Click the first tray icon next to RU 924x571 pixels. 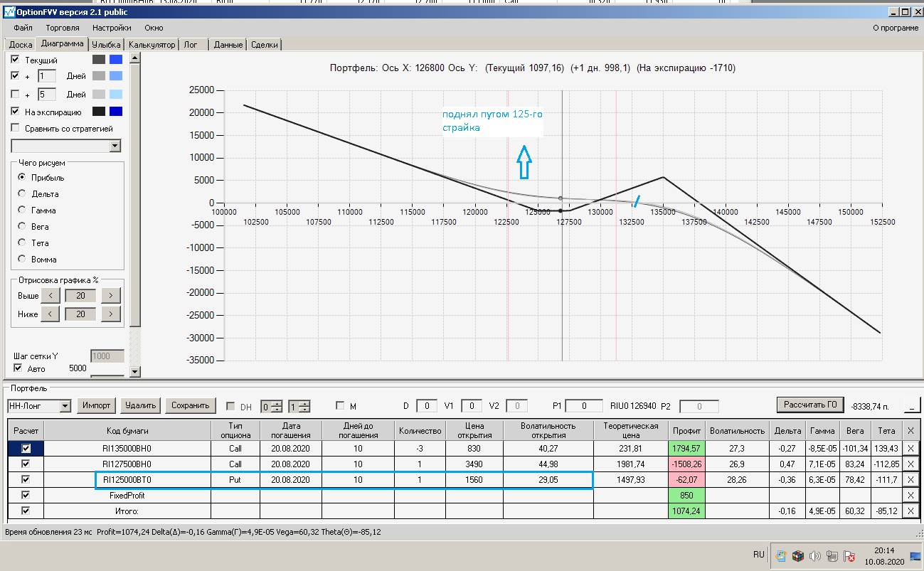780,556
